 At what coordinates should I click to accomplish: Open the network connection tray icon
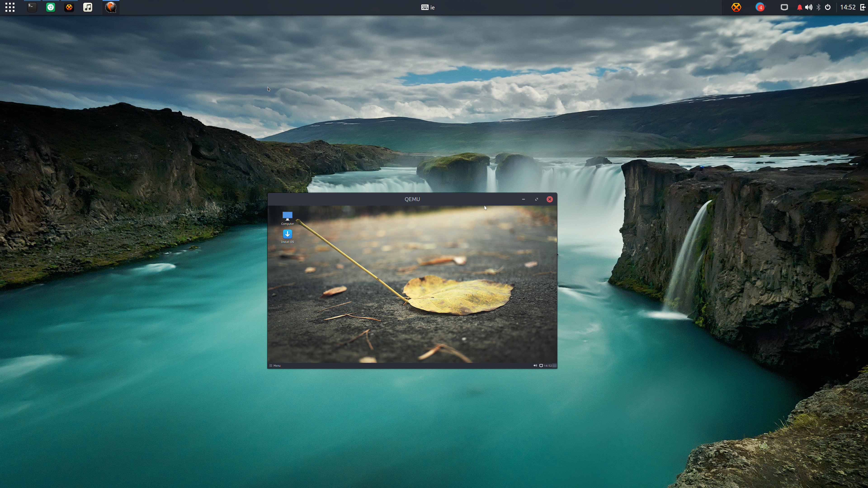point(784,7)
